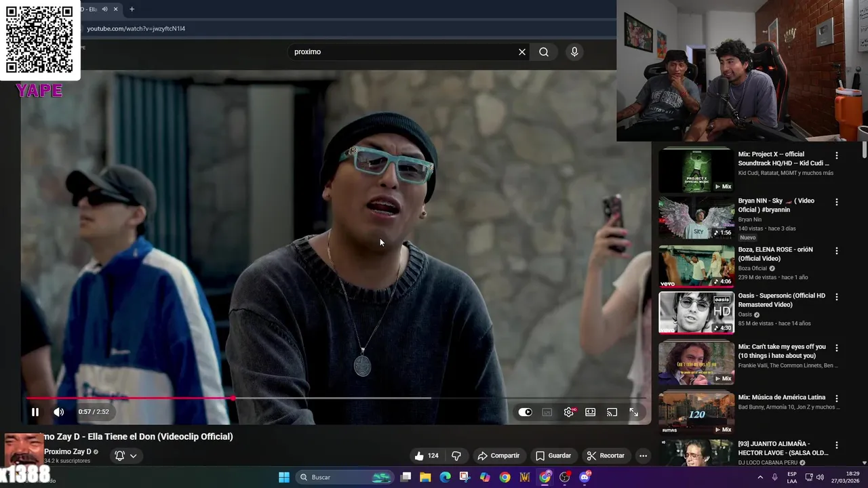This screenshot has height=488, width=868.
Task: Open OBS Studio from taskbar
Action: (x=565, y=477)
